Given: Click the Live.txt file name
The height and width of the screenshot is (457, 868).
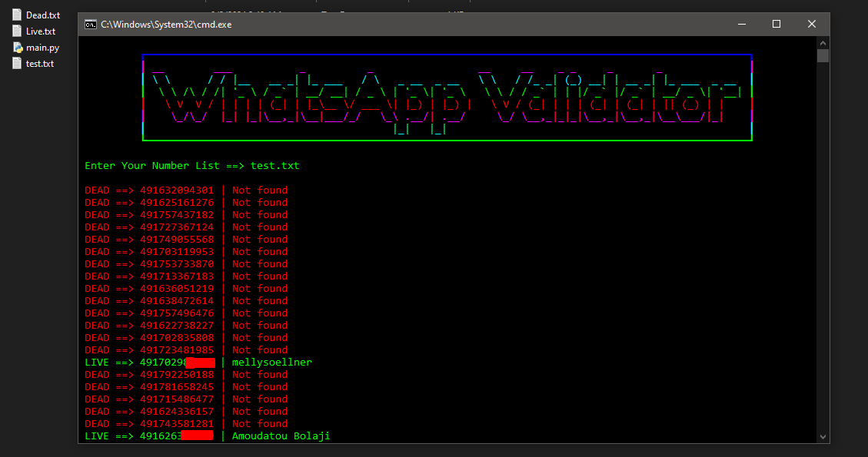Looking at the screenshot, I should point(41,31).
